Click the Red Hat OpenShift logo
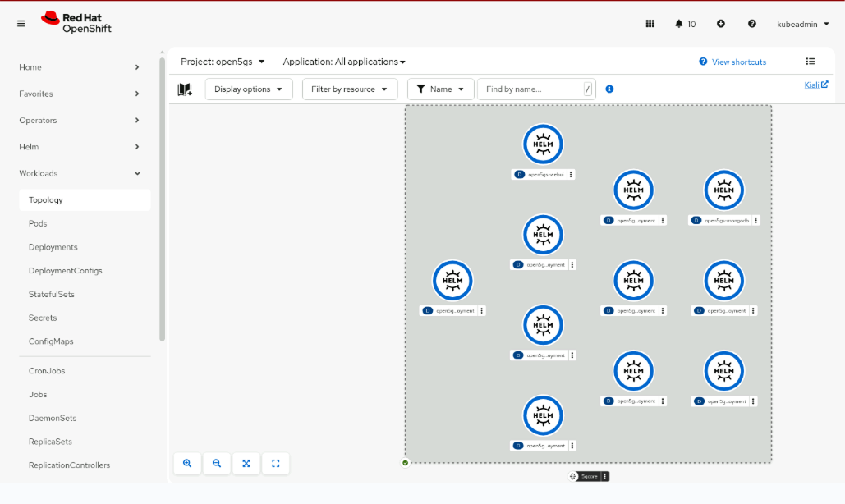This screenshot has width=845, height=504. 76,23
